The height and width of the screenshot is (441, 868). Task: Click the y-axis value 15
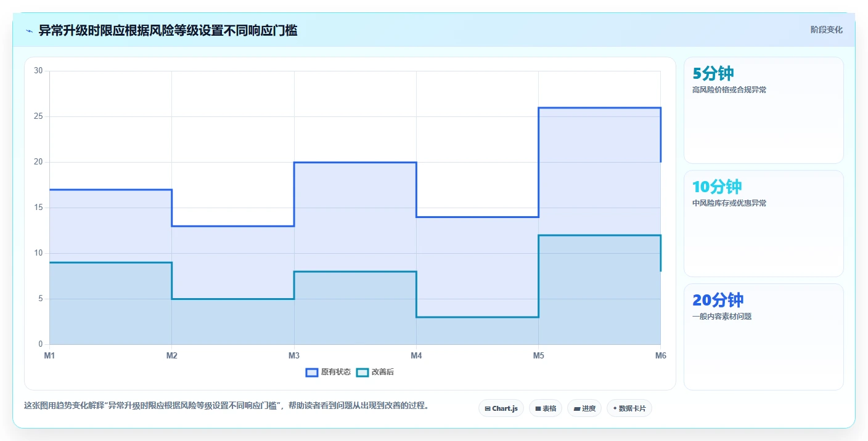pyautogui.click(x=38, y=208)
